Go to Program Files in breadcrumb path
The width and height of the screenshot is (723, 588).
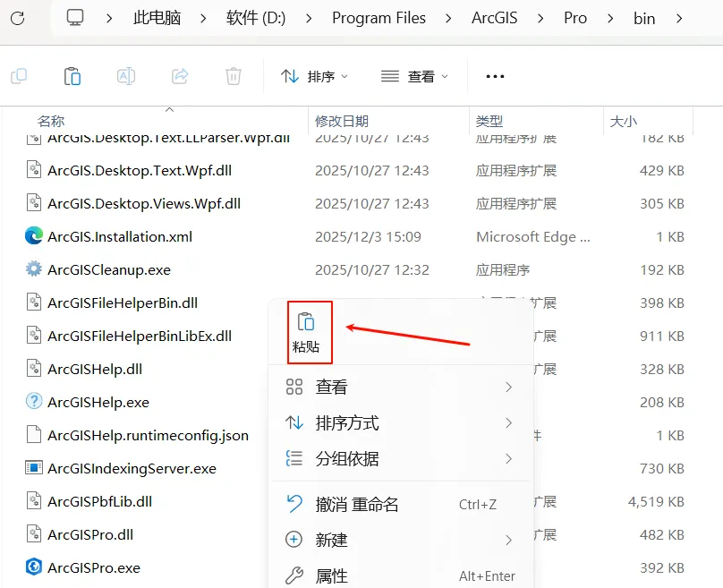[x=379, y=18]
